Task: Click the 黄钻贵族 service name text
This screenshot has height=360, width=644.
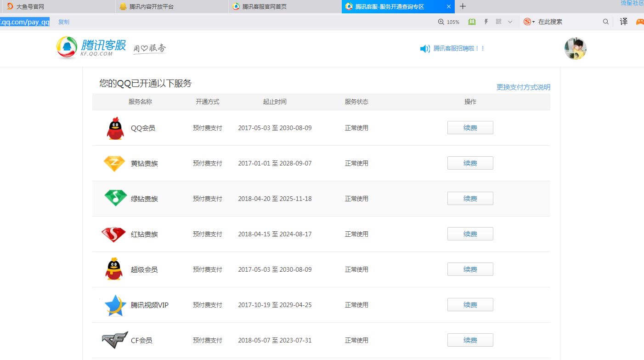Action: 144,163
